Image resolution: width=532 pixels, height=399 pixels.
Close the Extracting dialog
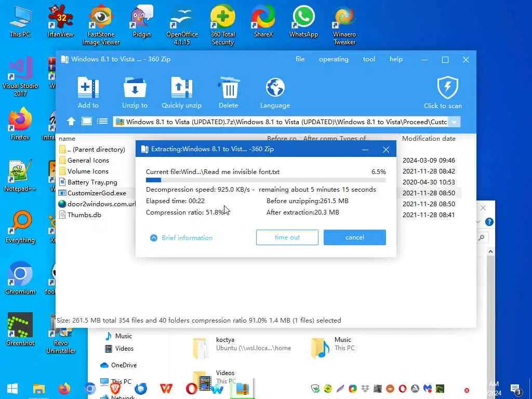[386, 149]
